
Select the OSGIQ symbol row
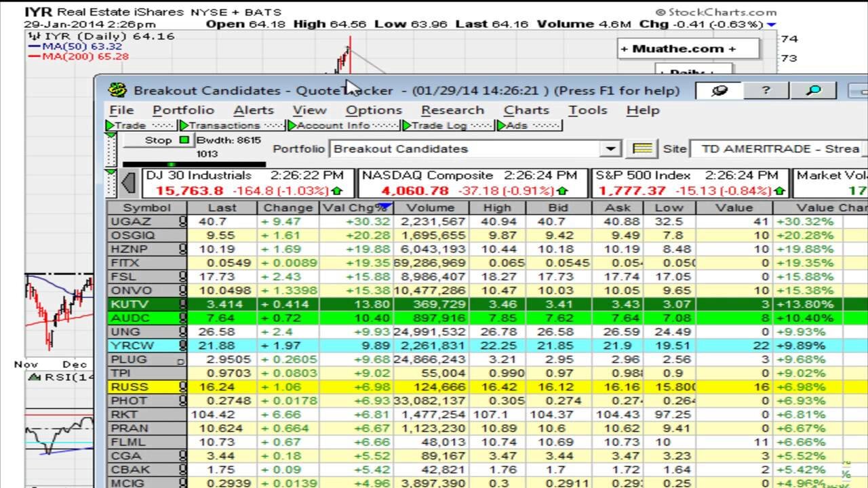tap(488, 235)
